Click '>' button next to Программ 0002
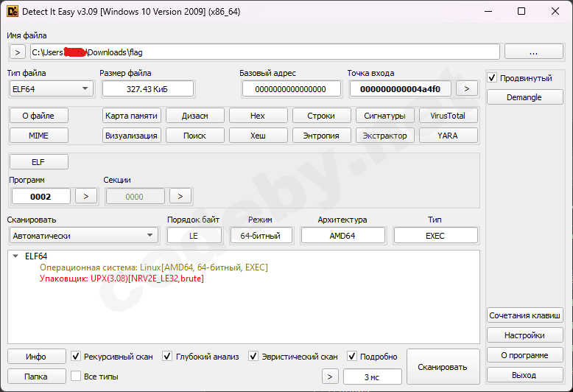Viewport: 573px width, 392px height. tap(86, 196)
